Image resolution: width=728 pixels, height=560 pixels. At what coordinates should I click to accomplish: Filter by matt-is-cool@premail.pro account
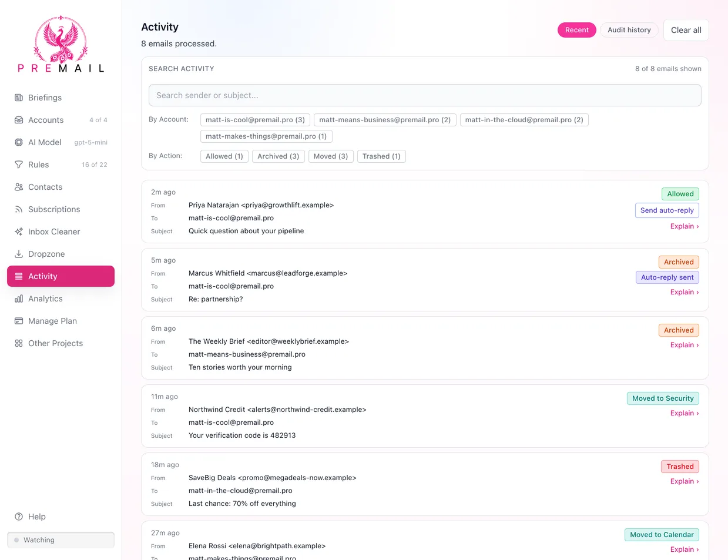255,120
